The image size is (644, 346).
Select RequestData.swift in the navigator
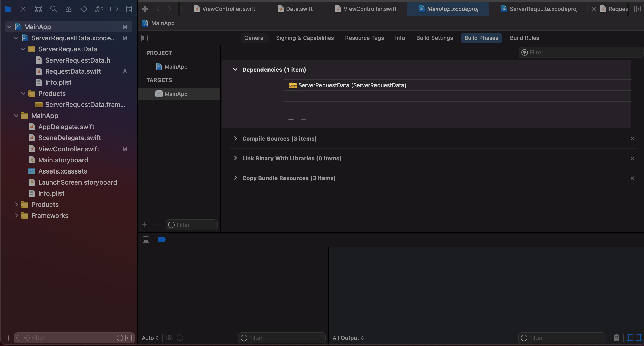[x=73, y=71]
